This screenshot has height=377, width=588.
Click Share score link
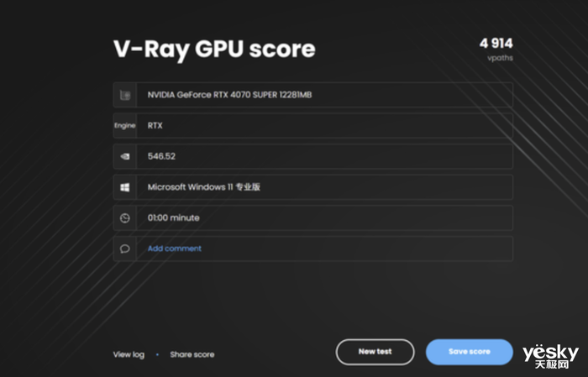(x=192, y=354)
